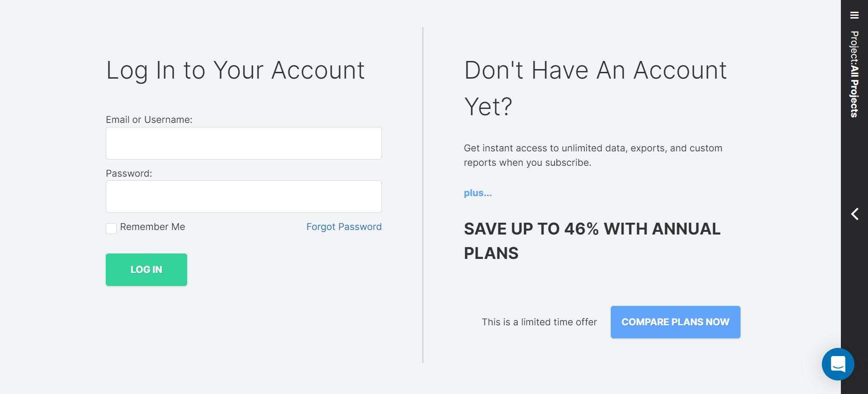Click the "Log In to Your Account" heading
Image resolution: width=868 pixels, height=394 pixels.
tap(235, 70)
